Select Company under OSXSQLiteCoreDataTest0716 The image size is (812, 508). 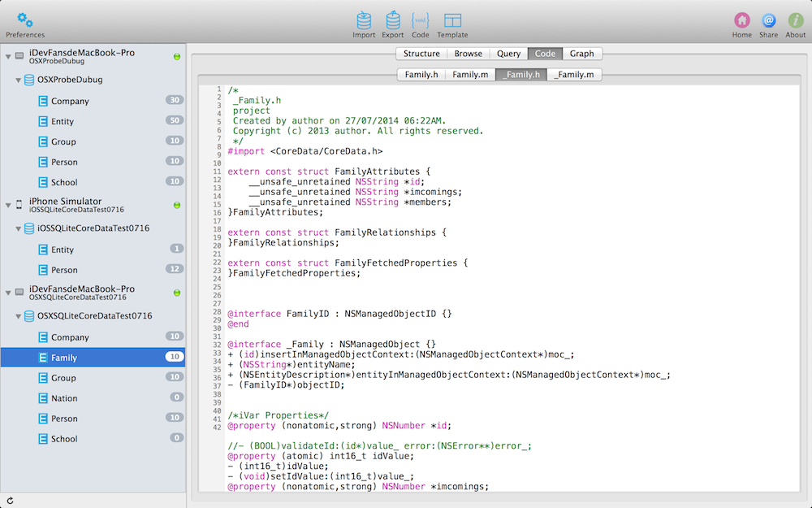93,337
